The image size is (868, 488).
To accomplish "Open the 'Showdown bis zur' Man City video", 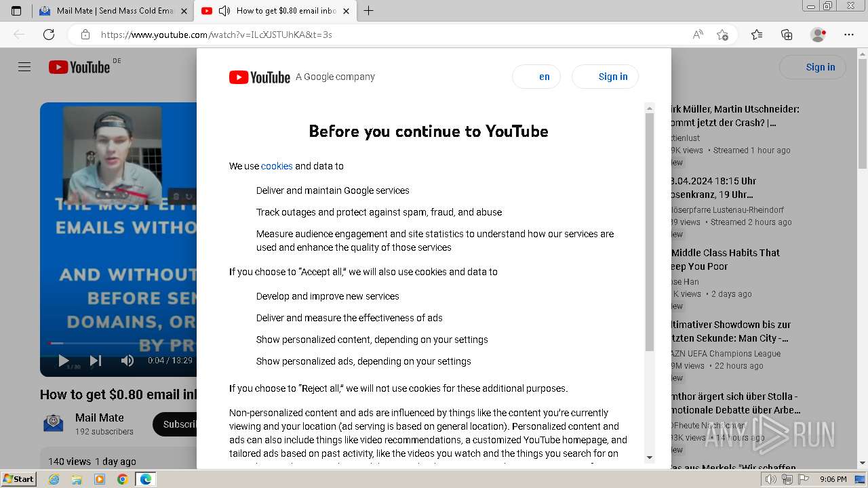I will [730, 331].
